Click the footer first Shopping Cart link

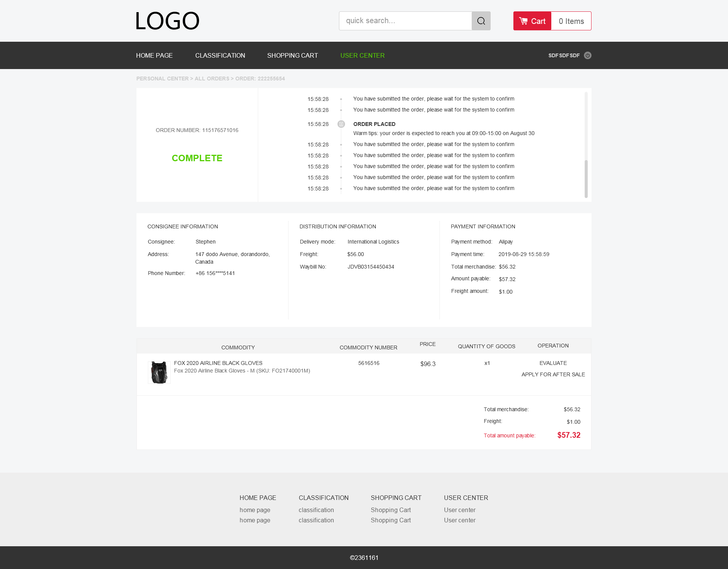[391, 510]
